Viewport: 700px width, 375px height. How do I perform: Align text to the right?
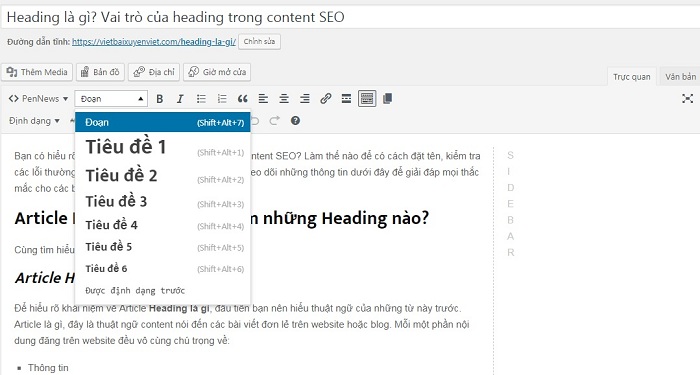[304, 99]
